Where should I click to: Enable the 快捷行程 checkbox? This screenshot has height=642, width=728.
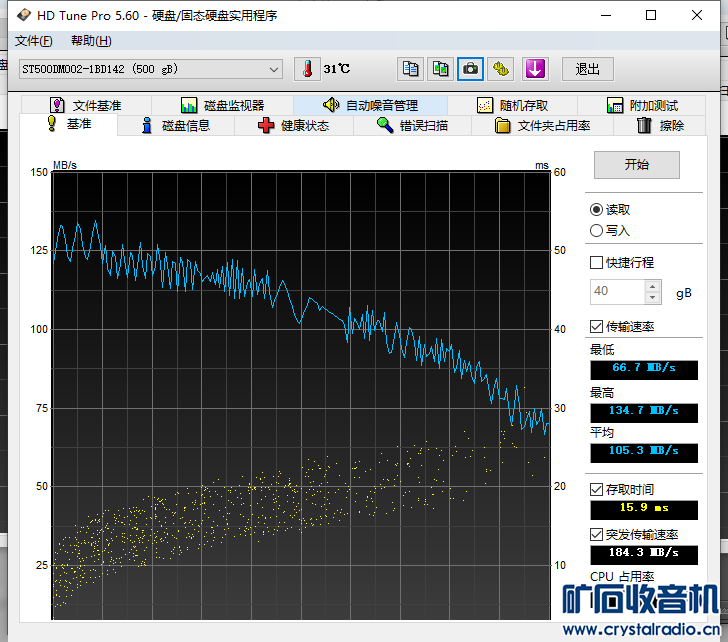(x=597, y=263)
